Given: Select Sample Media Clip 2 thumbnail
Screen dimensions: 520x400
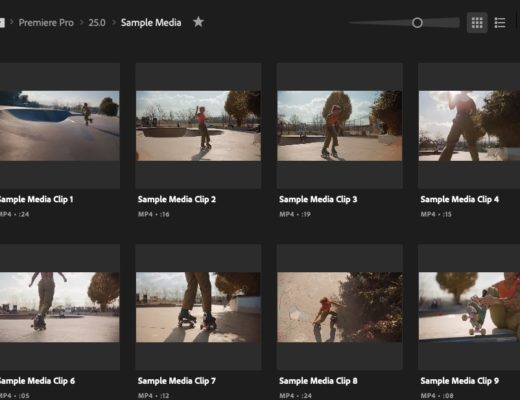Looking at the screenshot, I should (198, 126).
